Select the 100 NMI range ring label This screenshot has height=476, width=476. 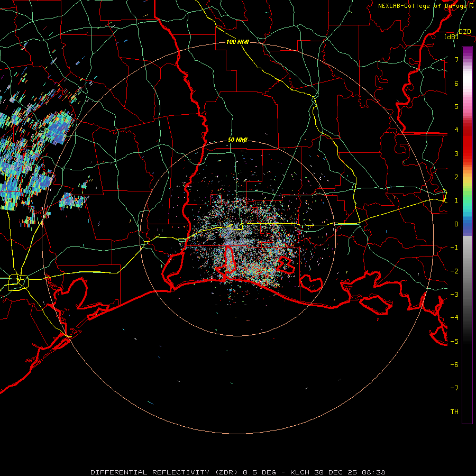[237, 42]
